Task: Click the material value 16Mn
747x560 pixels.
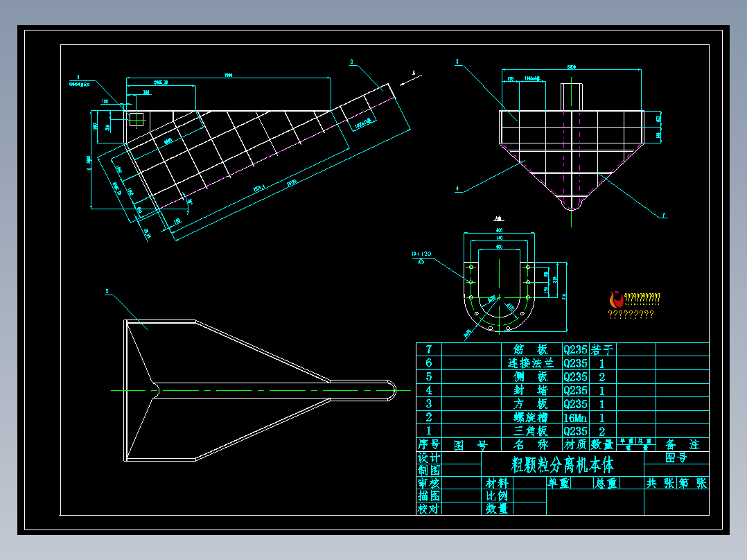Action: [x=575, y=418]
